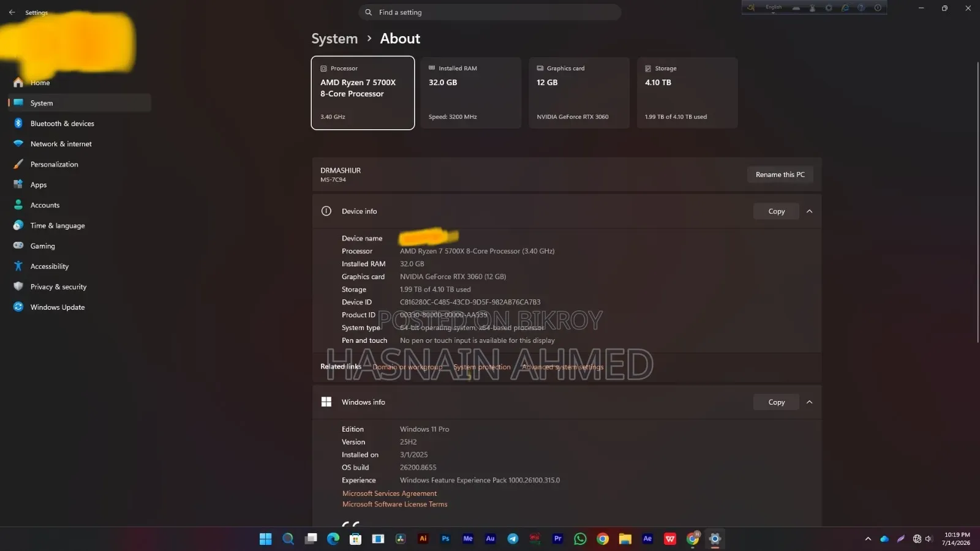Open Telegram from the taskbar
Viewport: 980px width, 551px height.
pos(513,539)
